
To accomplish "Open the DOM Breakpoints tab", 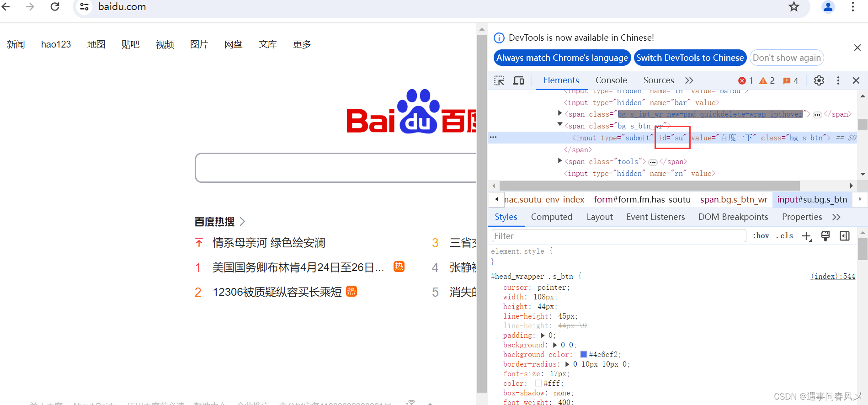I will point(733,217).
